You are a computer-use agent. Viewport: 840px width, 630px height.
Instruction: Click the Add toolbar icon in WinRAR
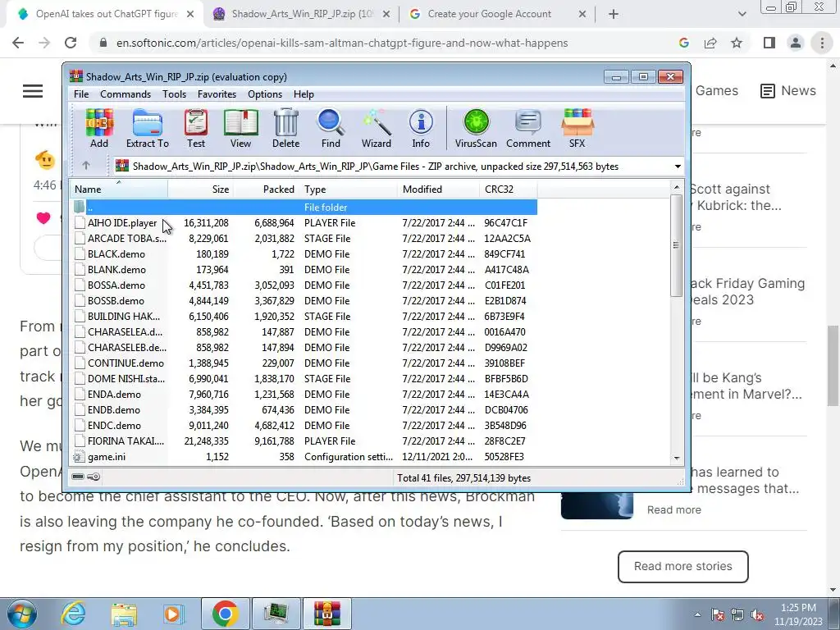tap(99, 128)
